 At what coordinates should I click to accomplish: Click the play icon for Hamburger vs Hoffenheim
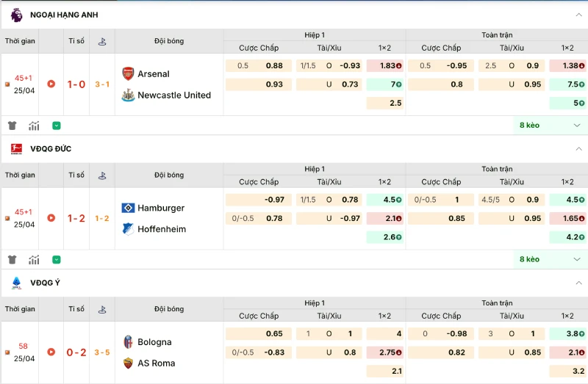[x=51, y=218]
